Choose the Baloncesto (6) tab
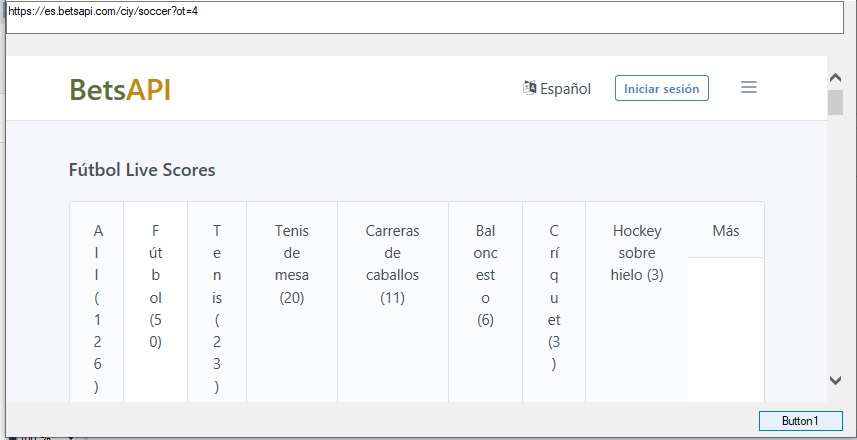857x440 pixels. point(486,275)
